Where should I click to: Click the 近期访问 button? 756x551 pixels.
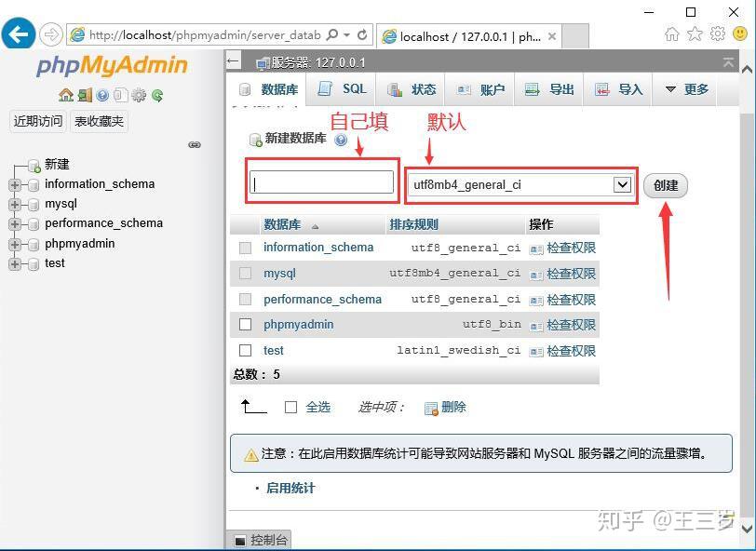coord(38,121)
